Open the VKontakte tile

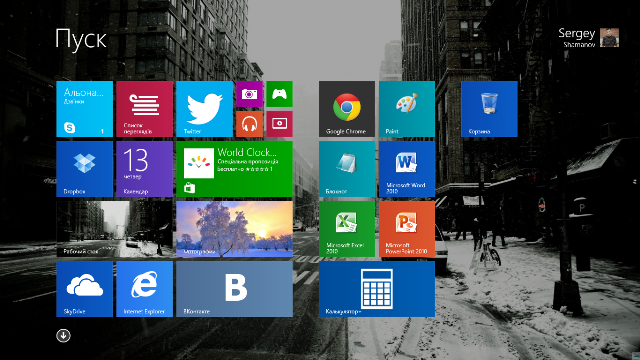(234, 289)
